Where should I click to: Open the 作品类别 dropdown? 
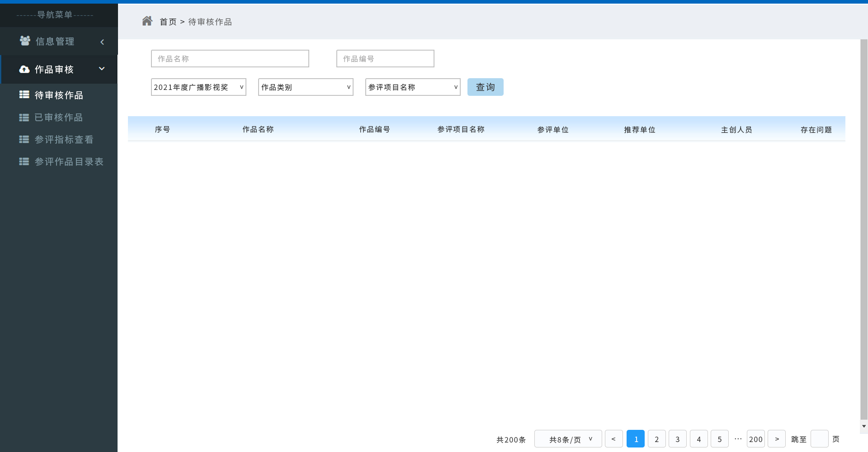point(306,87)
